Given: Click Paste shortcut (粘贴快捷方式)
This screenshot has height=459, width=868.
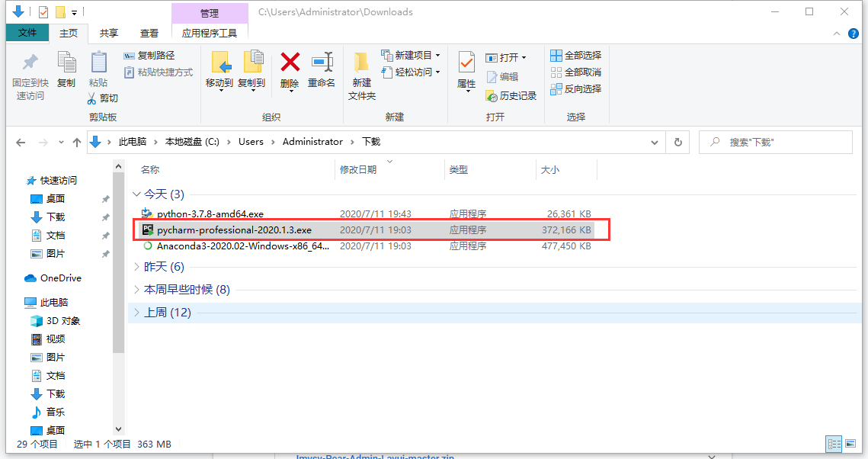Looking at the screenshot, I should coord(159,72).
